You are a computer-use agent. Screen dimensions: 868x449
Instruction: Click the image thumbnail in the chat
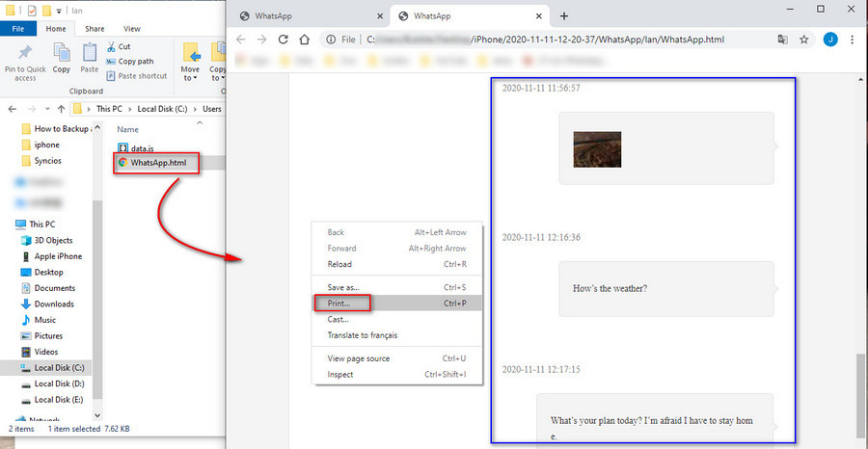597,149
